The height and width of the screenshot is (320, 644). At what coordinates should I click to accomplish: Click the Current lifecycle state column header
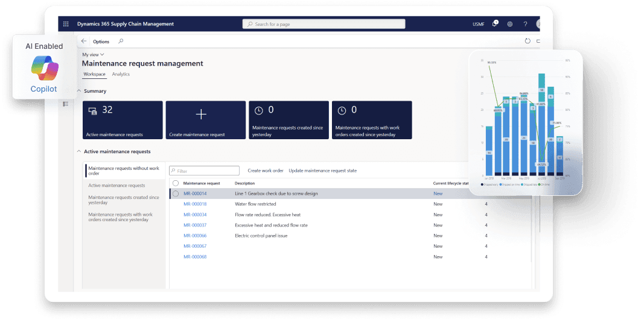pos(451,183)
